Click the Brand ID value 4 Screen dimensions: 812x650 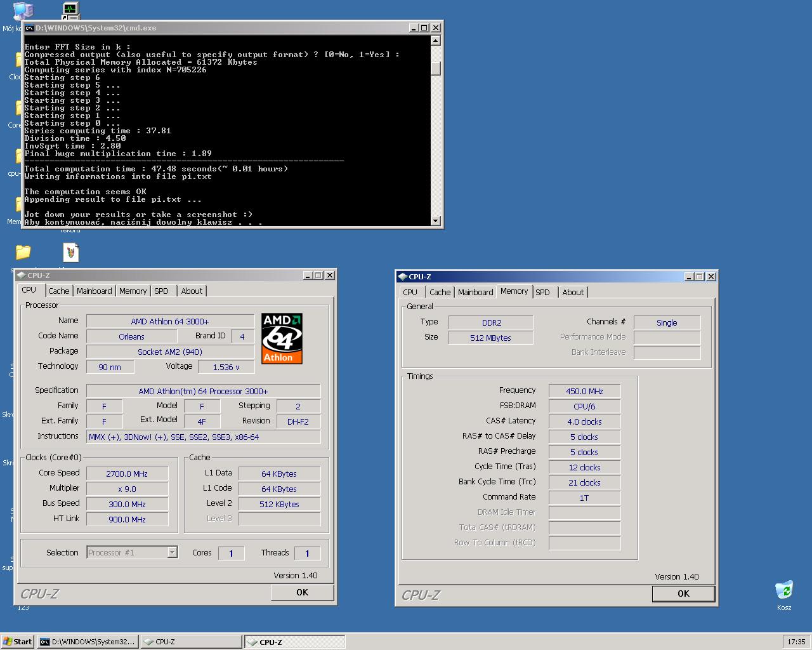click(242, 336)
